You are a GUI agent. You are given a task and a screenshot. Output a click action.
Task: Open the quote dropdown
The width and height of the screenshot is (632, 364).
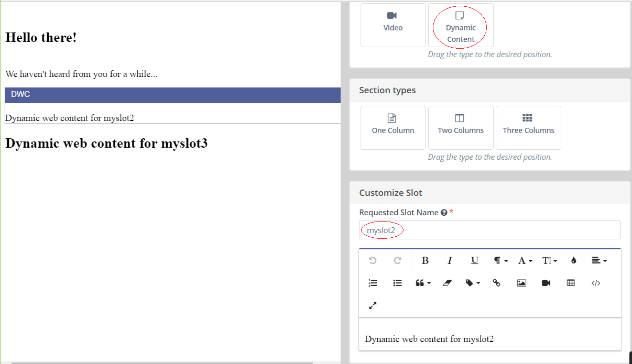(423, 283)
